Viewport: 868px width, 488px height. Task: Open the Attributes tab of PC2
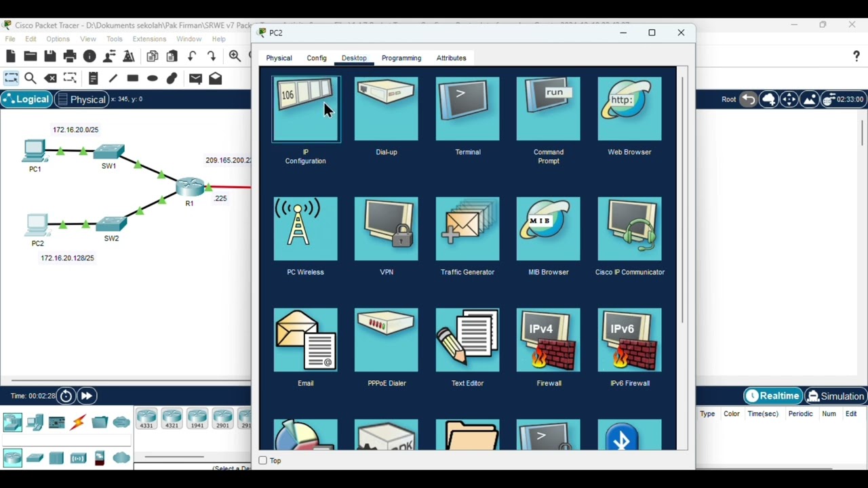(x=451, y=58)
